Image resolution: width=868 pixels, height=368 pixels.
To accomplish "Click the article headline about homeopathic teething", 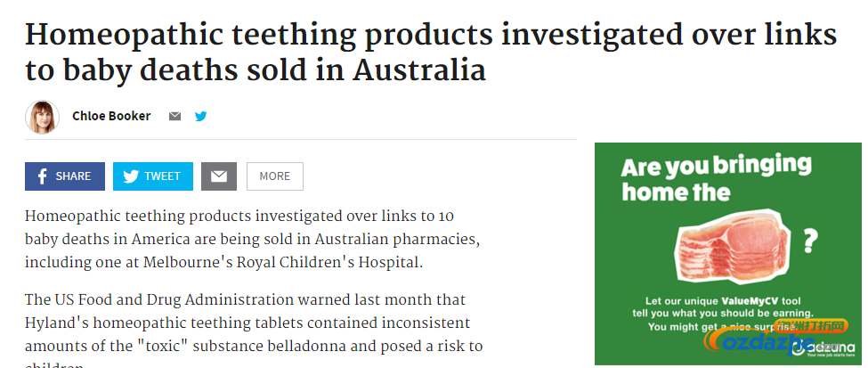I will [x=431, y=52].
